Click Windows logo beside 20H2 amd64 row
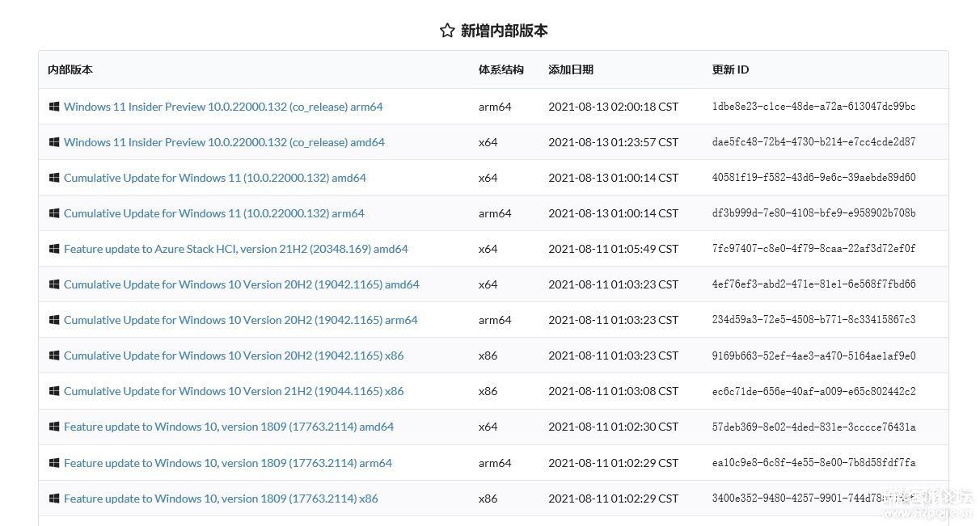The height and width of the screenshot is (526, 980). 54,284
